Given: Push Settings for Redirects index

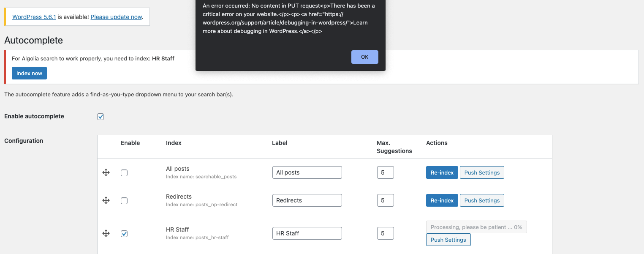Looking at the screenshot, I should click(482, 200).
